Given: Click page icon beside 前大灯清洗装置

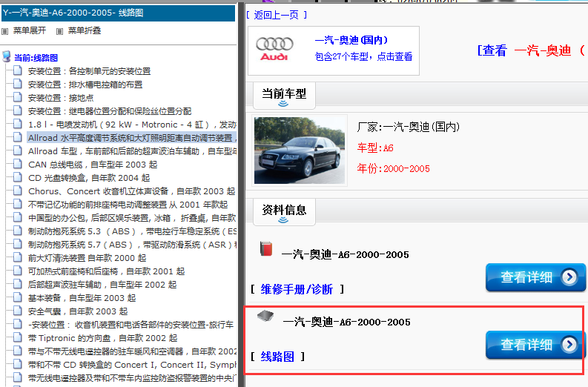Looking at the screenshot, I should [x=18, y=257].
